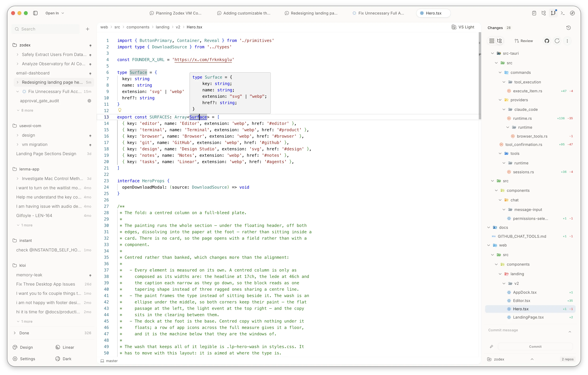This screenshot has height=375, width=588.
Task: Click the Rust icon of execute_item.rs
Action: (509, 91)
